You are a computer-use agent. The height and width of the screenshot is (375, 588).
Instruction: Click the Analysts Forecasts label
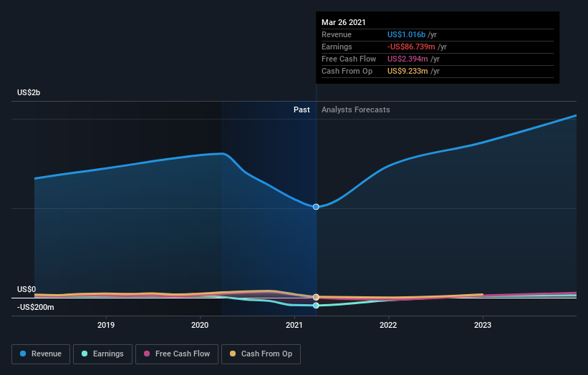(355, 109)
